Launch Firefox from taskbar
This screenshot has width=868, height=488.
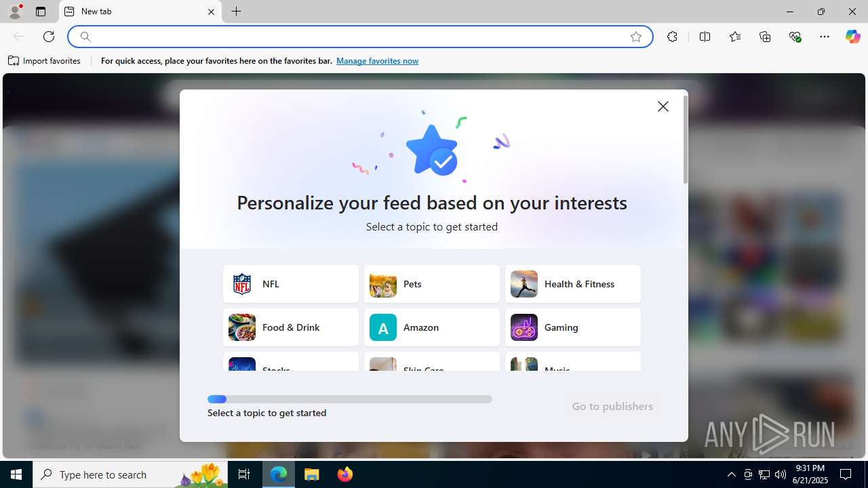tap(344, 474)
